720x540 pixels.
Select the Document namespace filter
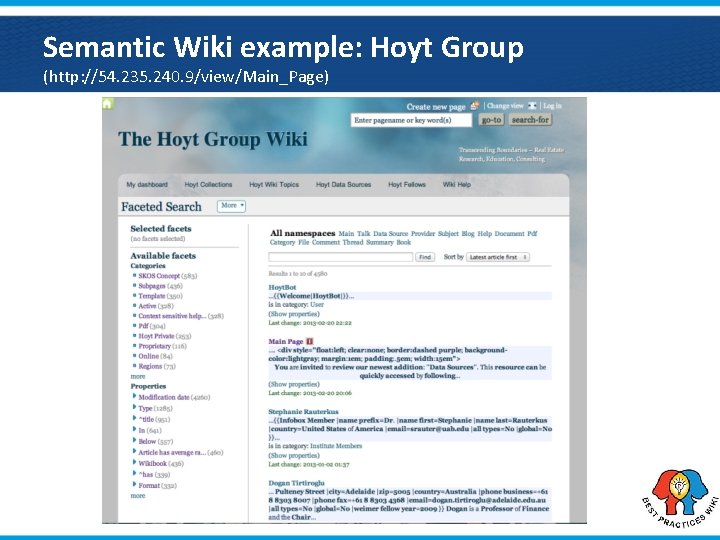pyautogui.click(x=509, y=234)
